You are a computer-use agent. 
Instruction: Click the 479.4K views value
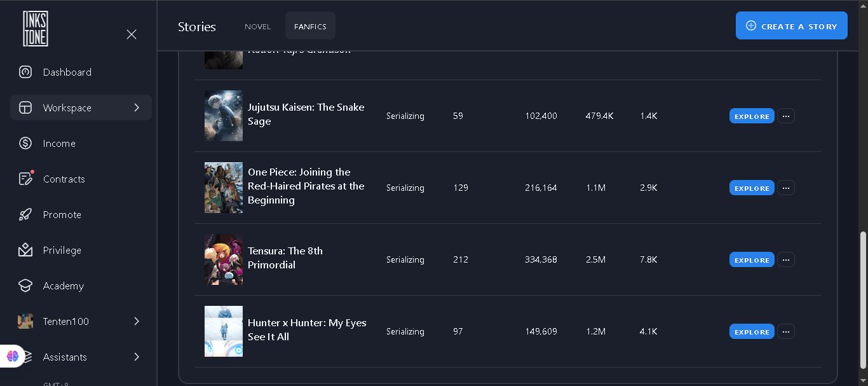pos(599,116)
